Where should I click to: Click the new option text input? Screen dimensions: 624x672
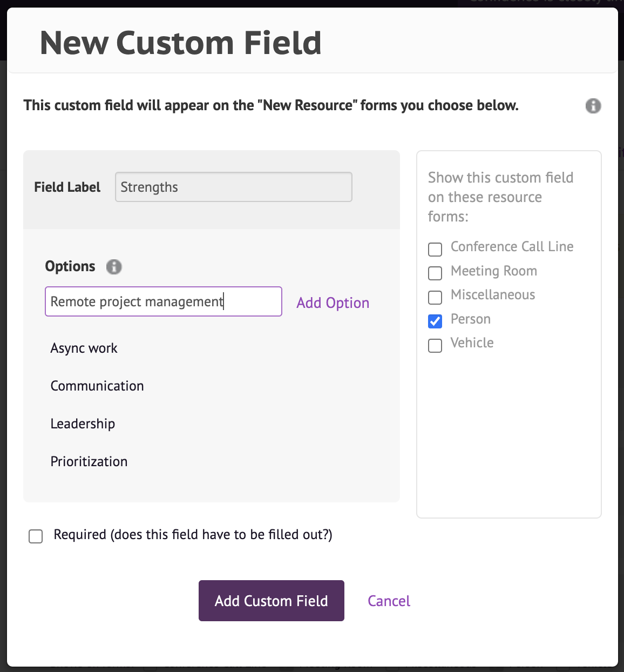pos(163,301)
